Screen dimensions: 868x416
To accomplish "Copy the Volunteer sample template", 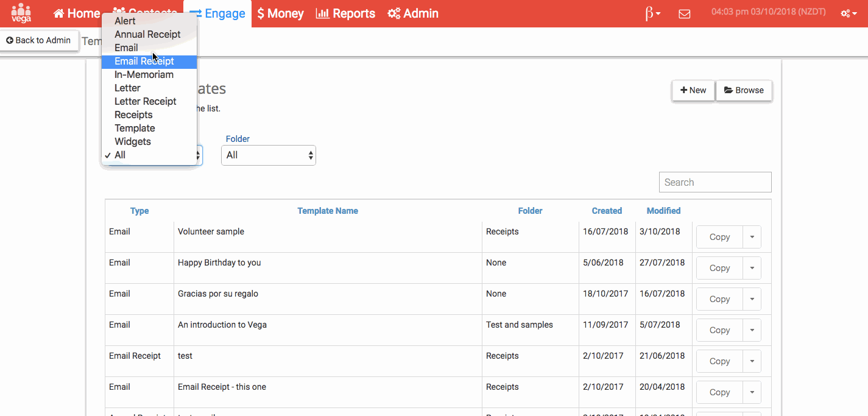I will pyautogui.click(x=719, y=237).
